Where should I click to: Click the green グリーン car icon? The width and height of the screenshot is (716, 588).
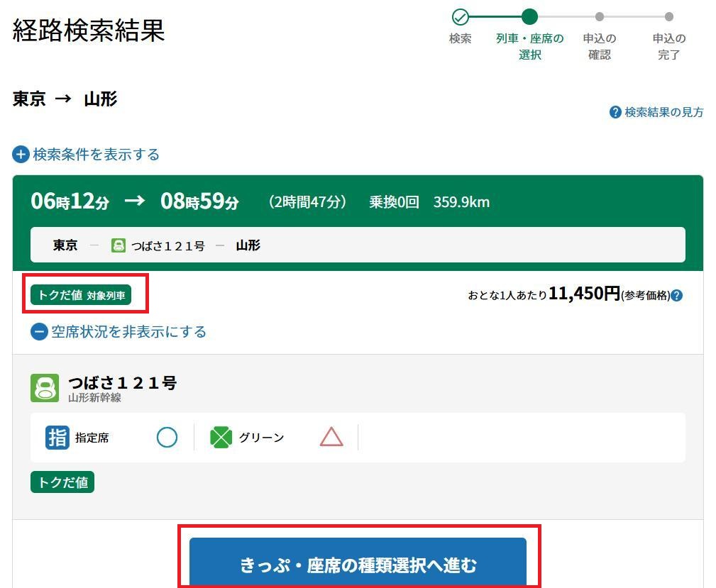coord(221,438)
